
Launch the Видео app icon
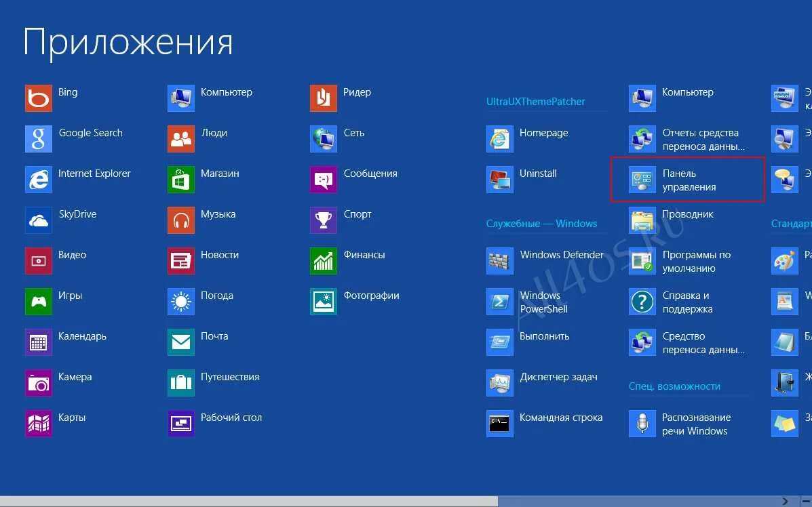(38, 261)
